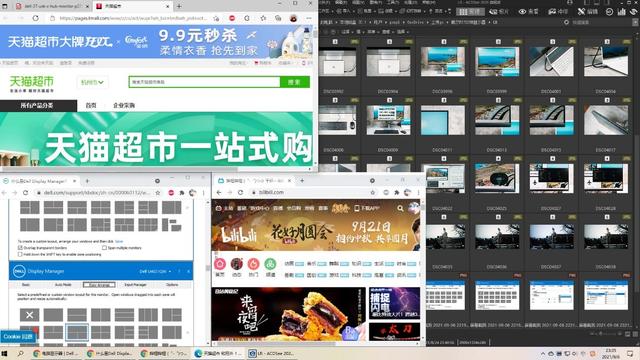The height and width of the screenshot is (360, 640).
Task: Click the red adblock extension icon in Edge
Action: point(232,18)
